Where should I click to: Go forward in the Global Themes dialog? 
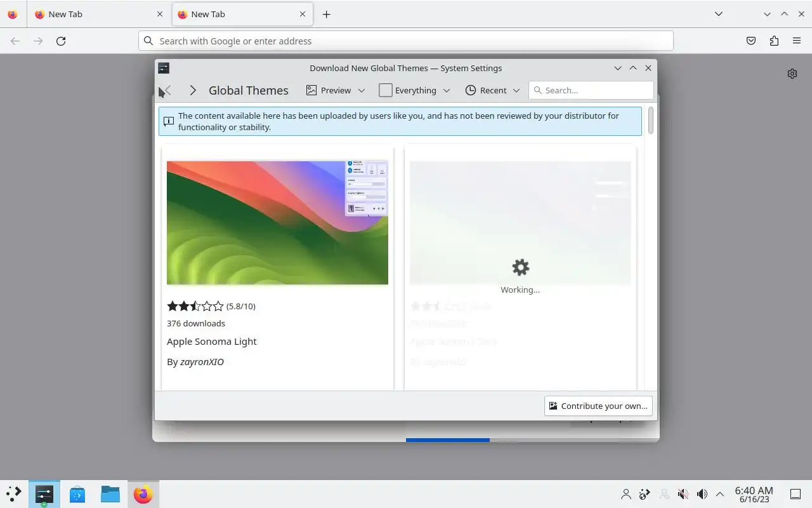pyautogui.click(x=192, y=90)
